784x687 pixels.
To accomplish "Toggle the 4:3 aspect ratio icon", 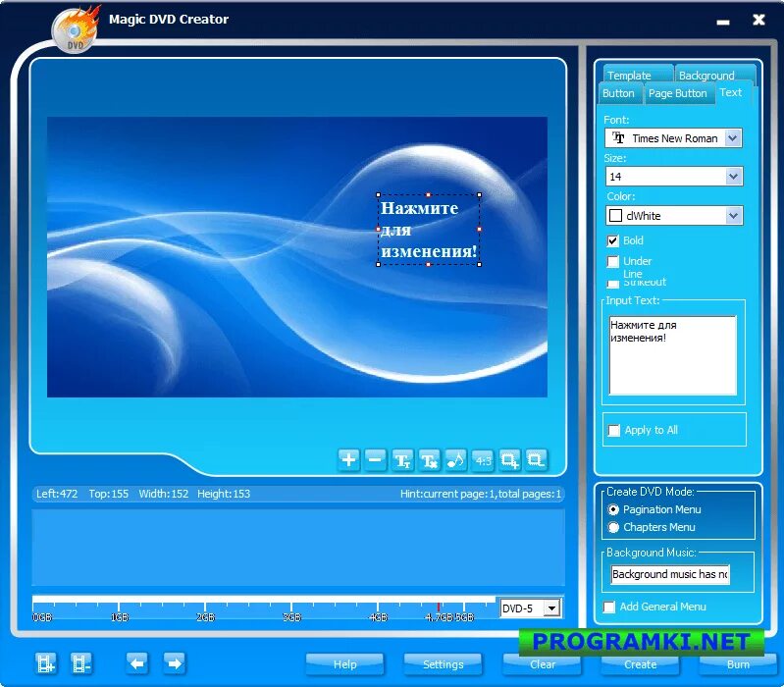I will [483, 459].
